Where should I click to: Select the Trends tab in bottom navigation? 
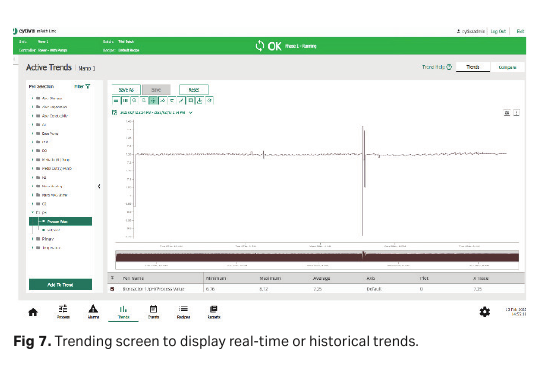coord(123,312)
